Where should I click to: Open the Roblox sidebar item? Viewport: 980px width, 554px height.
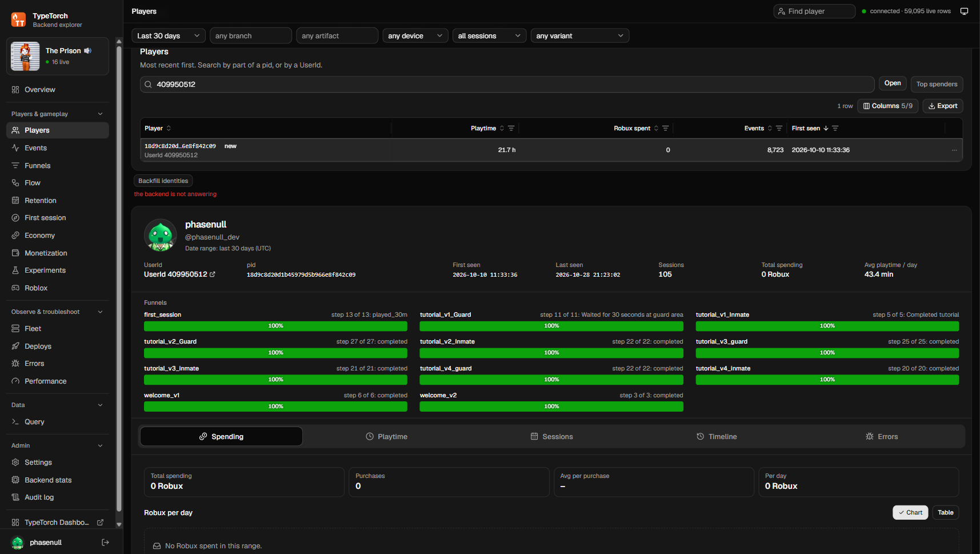click(x=57, y=288)
